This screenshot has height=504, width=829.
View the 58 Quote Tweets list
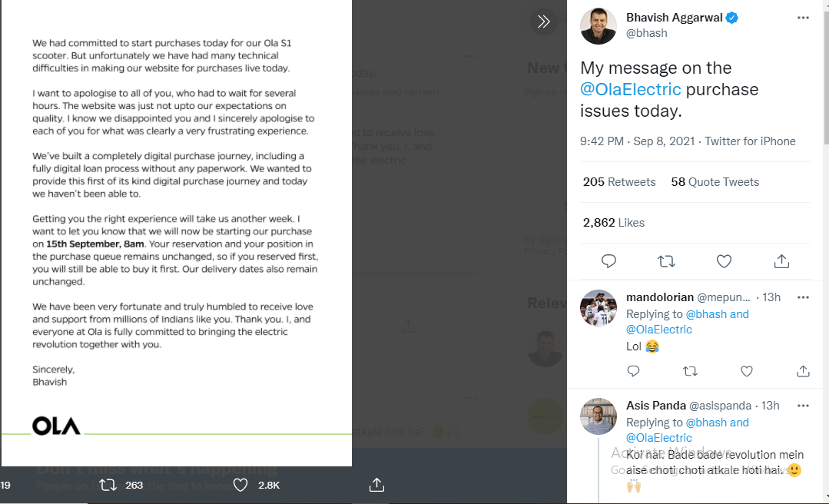(x=715, y=182)
